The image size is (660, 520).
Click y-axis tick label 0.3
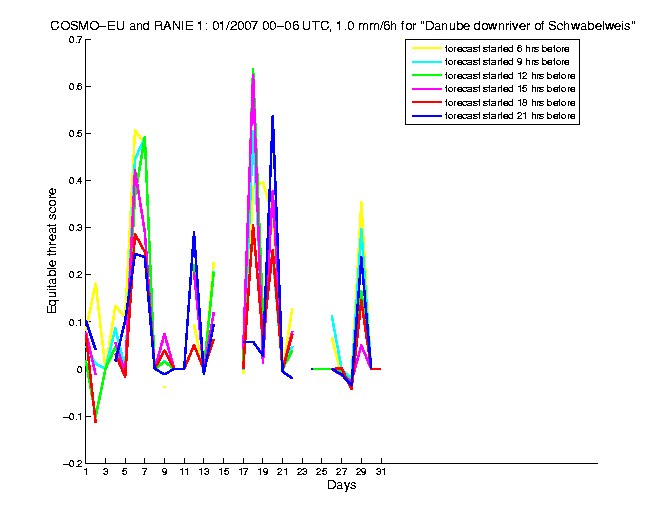pos(75,228)
